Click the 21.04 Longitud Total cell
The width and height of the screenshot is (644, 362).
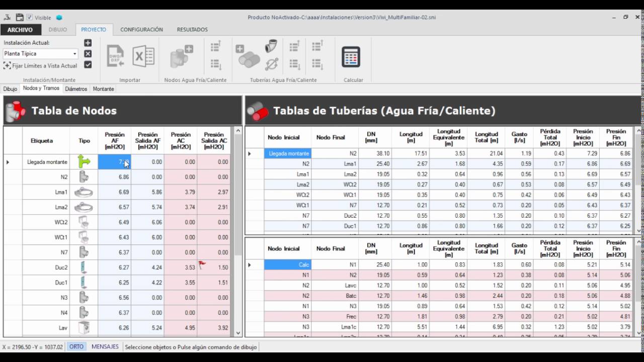(487, 153)
